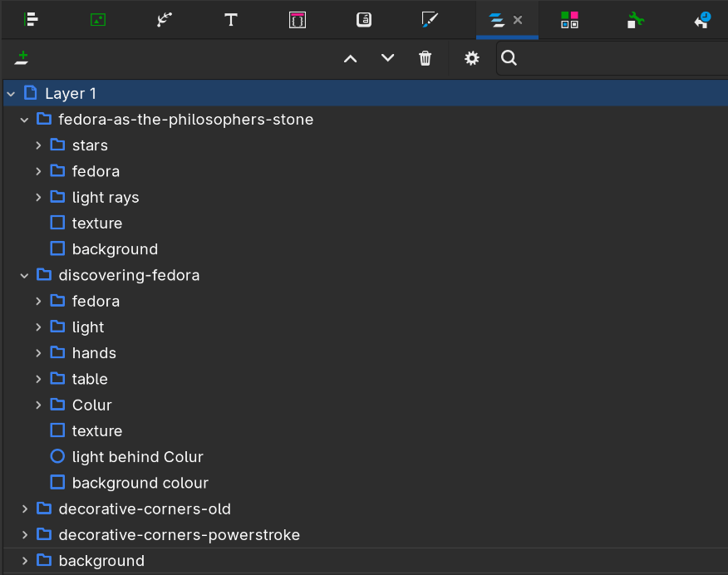Select the light group label
The width and height of the screenshot is (728, 575).
point(88,328)
